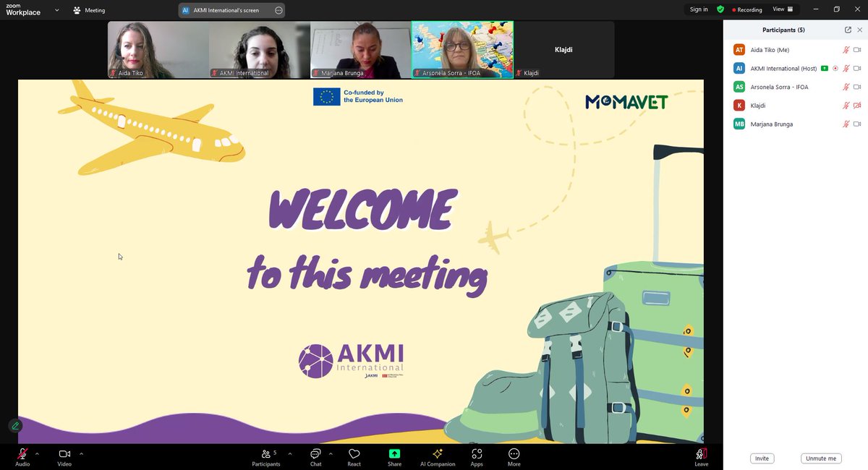
Task: Click the Sign in button
Action: [699, 9]
